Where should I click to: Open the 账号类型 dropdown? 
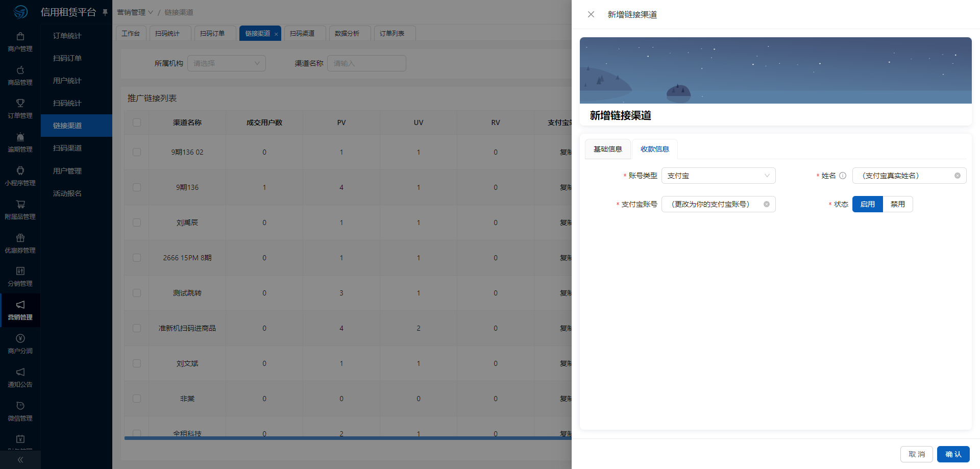(719, 176)
